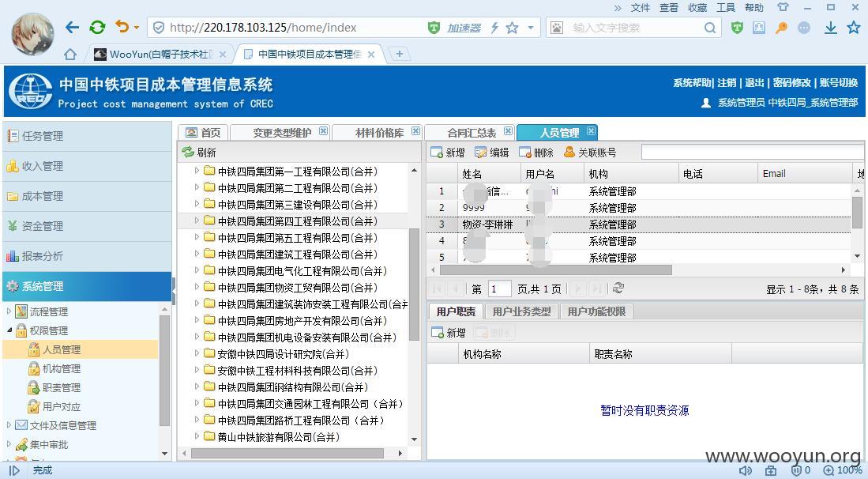Click 账号切换 link in header

839,82
